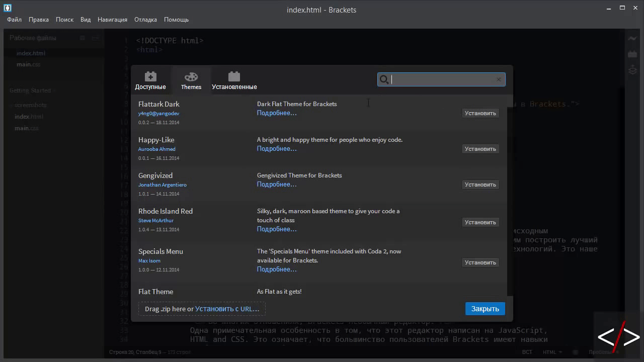Open the HTML language dropdown in status bar
The image size is (644, 362).
pyautogui.click(x=552, y=352)
